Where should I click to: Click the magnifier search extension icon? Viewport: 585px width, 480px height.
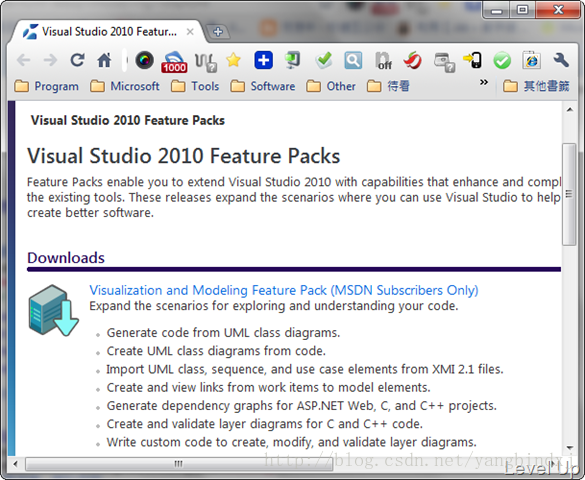353,60
